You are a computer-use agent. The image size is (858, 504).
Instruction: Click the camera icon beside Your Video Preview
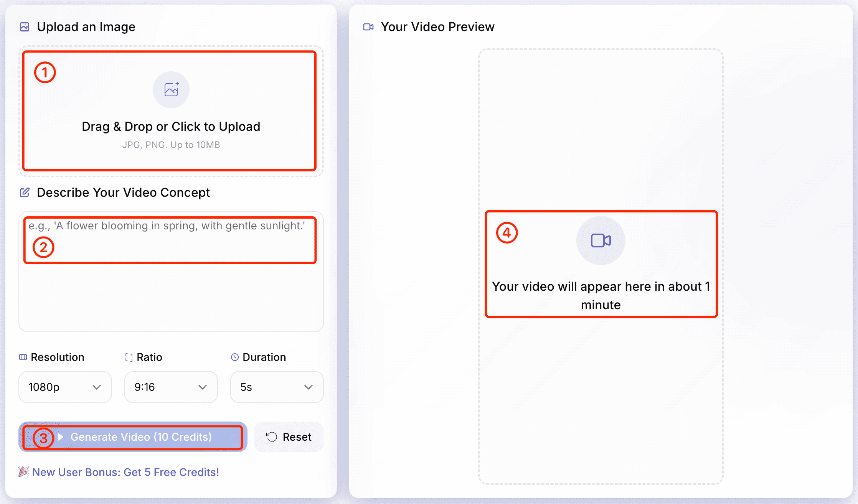point(368,27)
